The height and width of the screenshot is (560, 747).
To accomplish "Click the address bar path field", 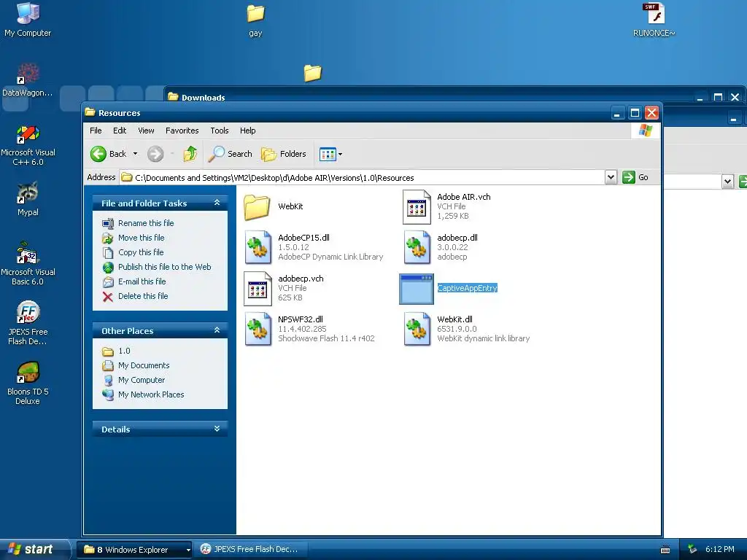I will pyautogui.click(x=362, y=178).
